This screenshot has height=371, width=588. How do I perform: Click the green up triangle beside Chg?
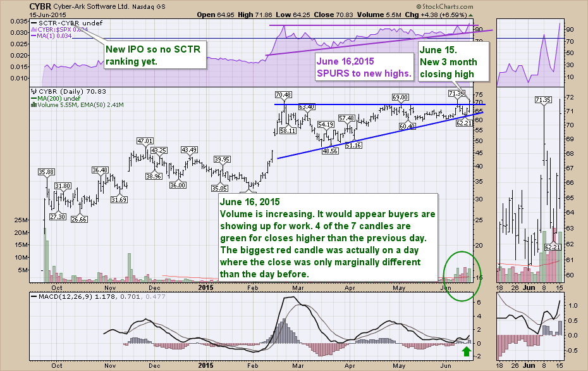[470, 15]
